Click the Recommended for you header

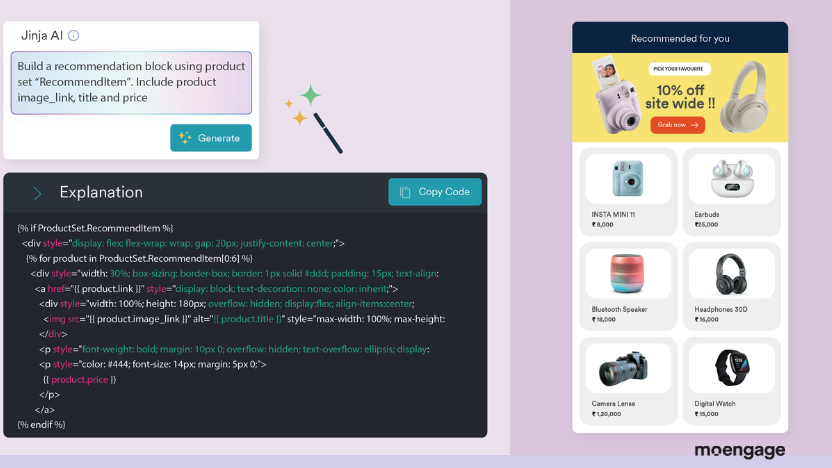tap(680, 38)
